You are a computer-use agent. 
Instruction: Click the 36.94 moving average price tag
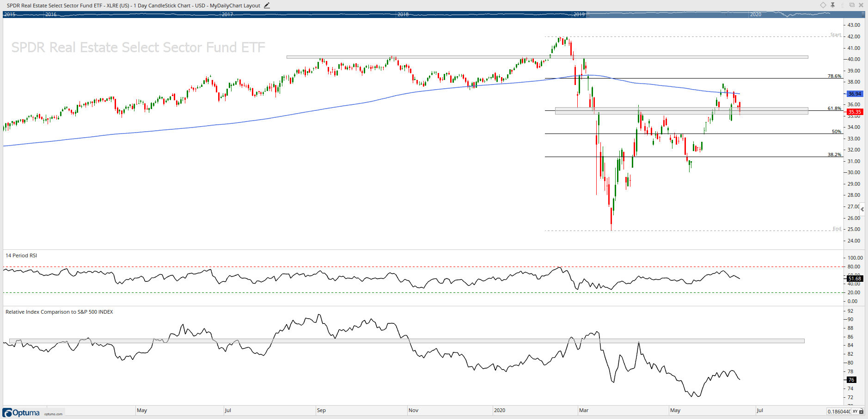coord(855,94)
